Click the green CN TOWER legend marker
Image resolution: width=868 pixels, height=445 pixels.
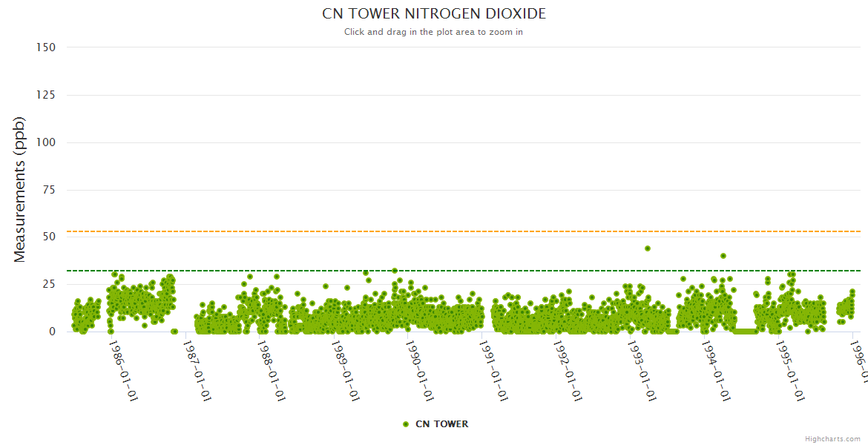(405, 424)
